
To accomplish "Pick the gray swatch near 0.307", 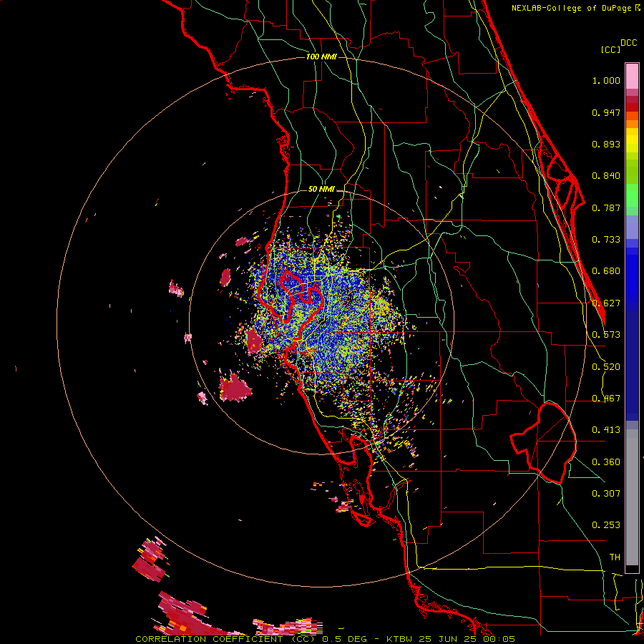I will tap(632, 497).
